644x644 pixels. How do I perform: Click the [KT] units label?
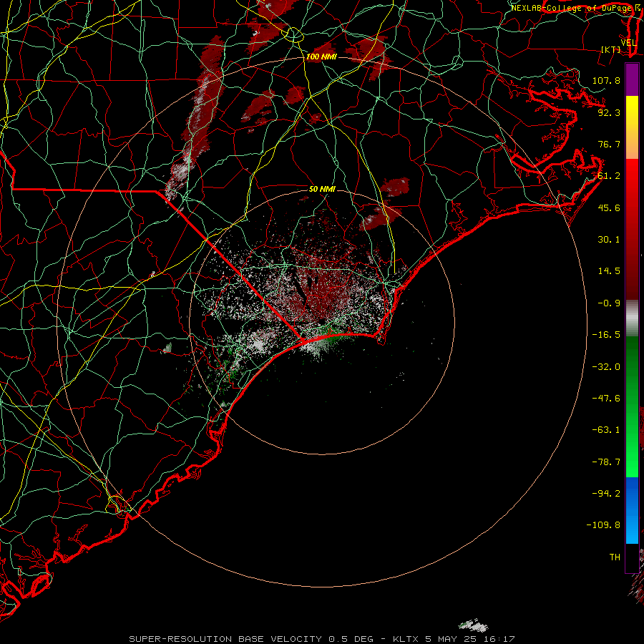[x=611, y=49]
